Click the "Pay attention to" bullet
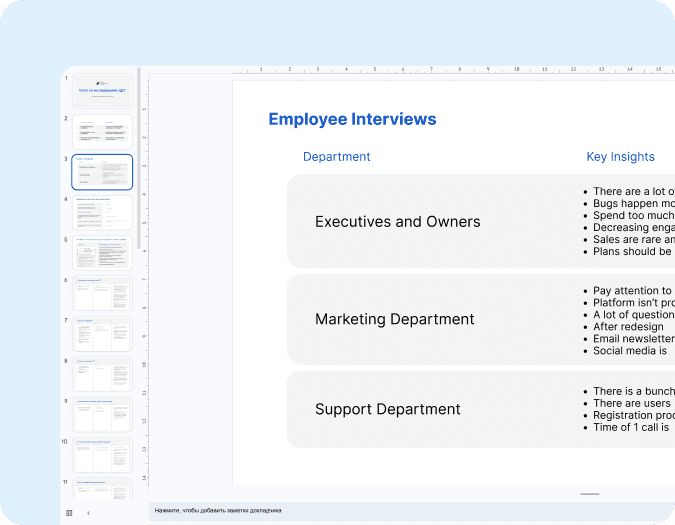The width and height of the screenshot is (675, 525). pyautogui.click(x=632, y=291)
